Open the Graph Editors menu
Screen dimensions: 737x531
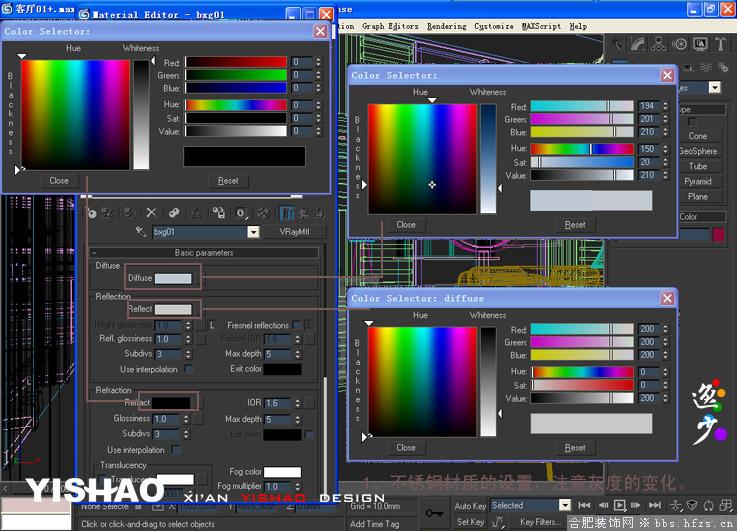390,26
